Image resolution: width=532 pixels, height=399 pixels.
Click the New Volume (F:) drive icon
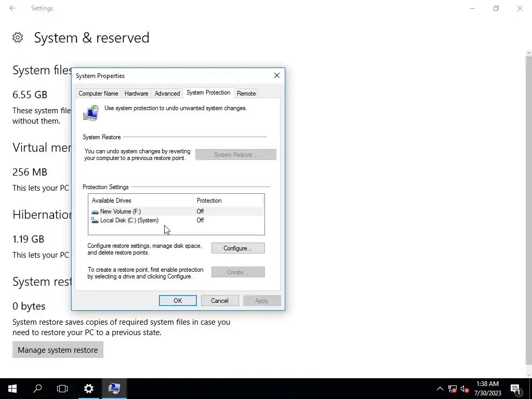(x=95, y=212)
